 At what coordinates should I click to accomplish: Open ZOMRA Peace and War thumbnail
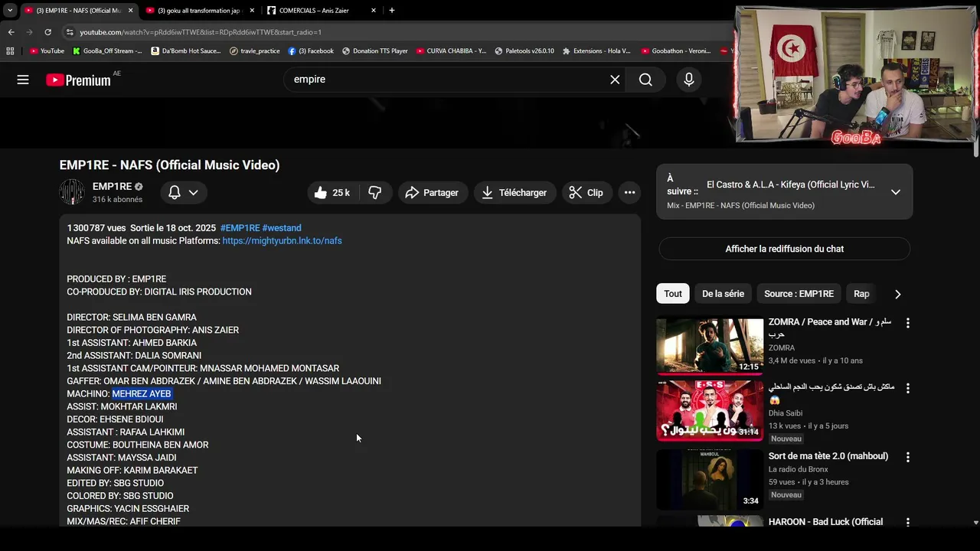[x=710, y=346]
